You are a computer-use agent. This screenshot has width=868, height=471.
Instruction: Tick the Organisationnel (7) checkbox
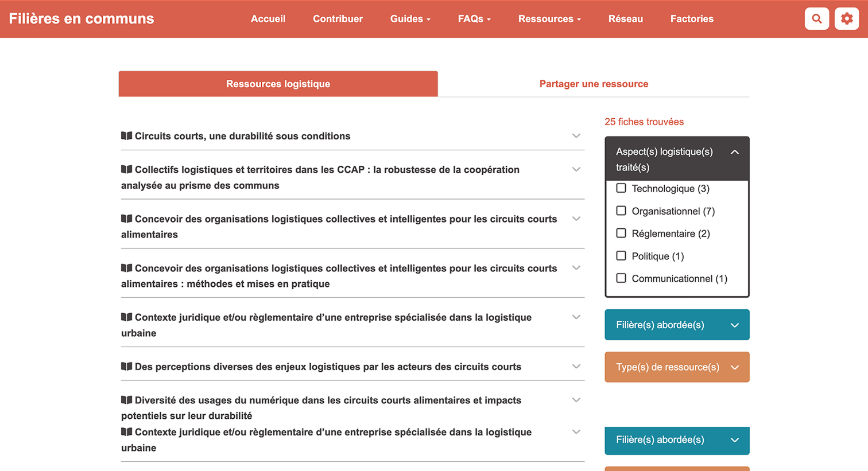click(x=621, y=211)
